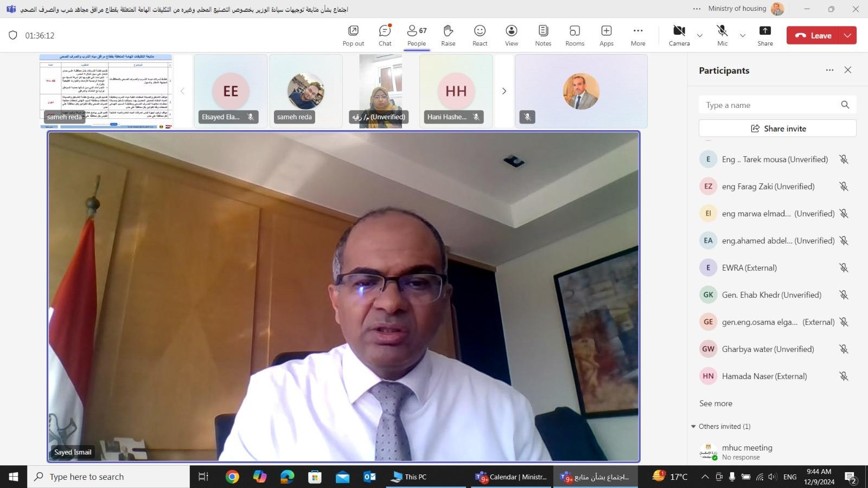
Task: Click the Raise hand icon
Action: (x=448, y=35)
